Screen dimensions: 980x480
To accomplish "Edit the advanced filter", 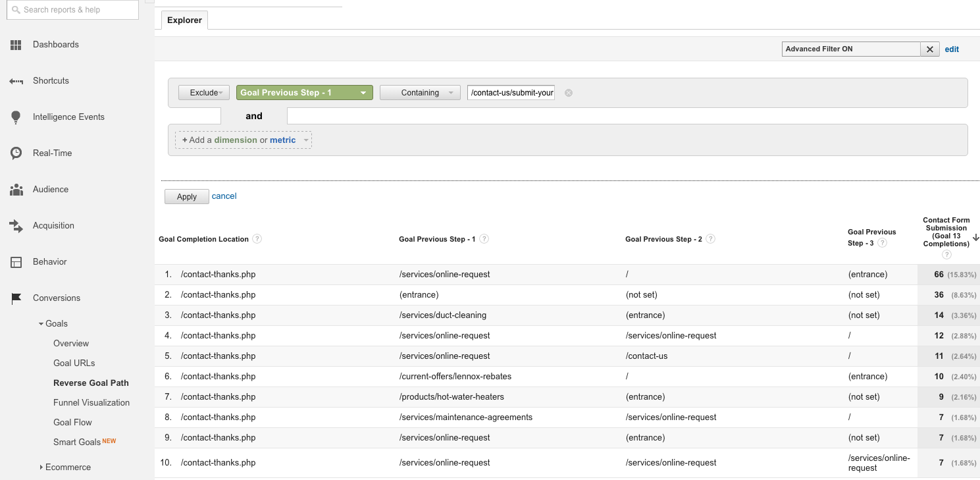I will pos(952,49).
